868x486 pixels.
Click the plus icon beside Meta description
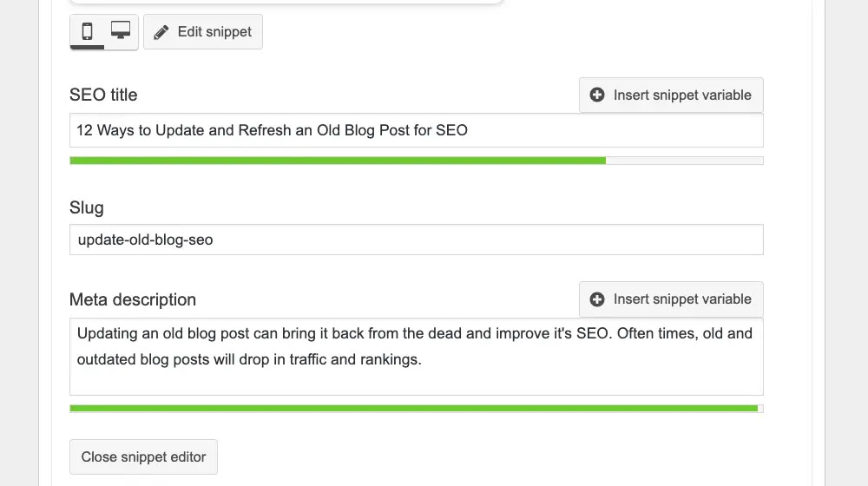(x=597, y=299)
